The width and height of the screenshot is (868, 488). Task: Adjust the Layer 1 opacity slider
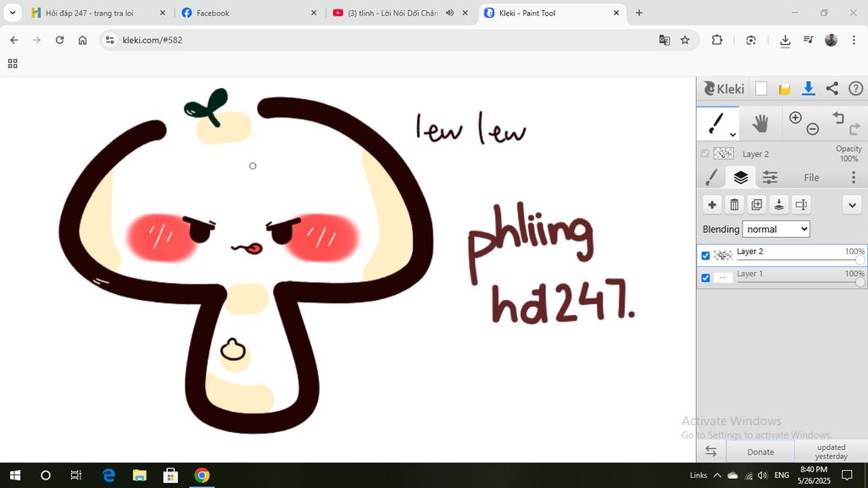click(801, 282)
